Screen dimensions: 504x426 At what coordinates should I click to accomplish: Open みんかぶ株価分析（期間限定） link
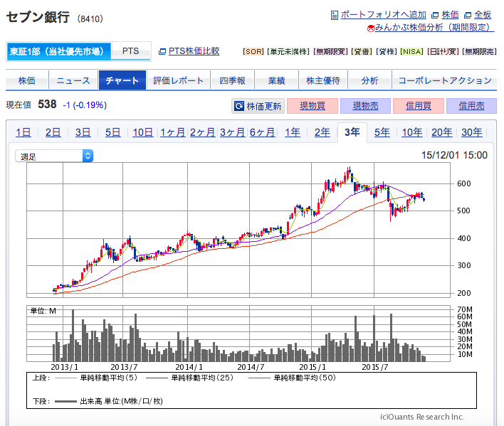click(434, 28)
